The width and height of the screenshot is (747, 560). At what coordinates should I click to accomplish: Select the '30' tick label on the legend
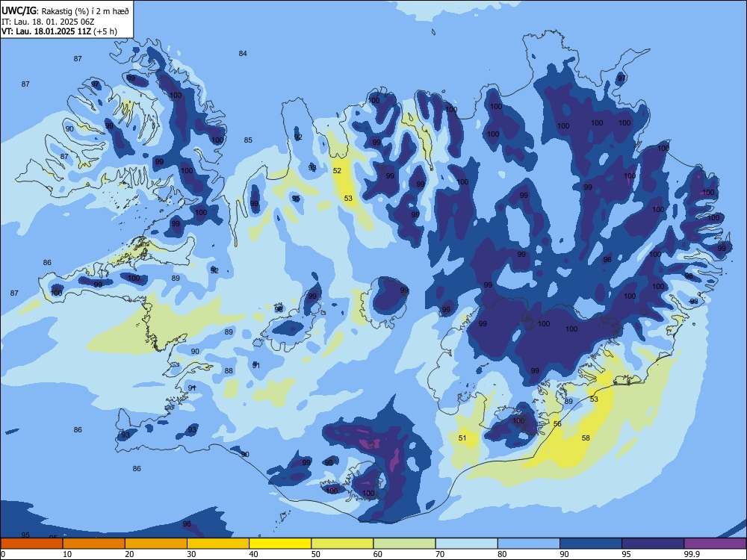tap(191, 554)
